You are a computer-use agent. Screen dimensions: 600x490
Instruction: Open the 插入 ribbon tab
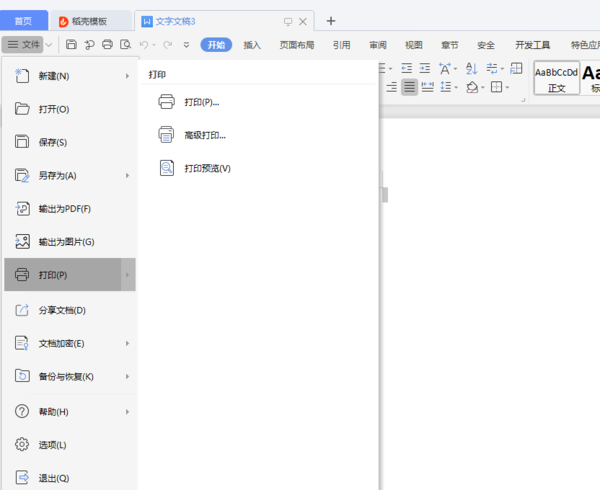252,45
